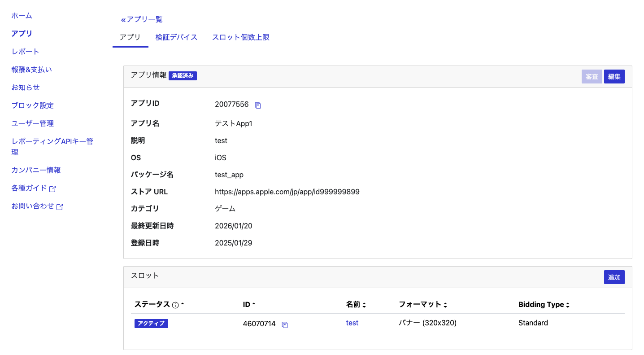The image size is (644, 355).
Task: Click the info icon next to ステータス column
Action: coord(175,305)
